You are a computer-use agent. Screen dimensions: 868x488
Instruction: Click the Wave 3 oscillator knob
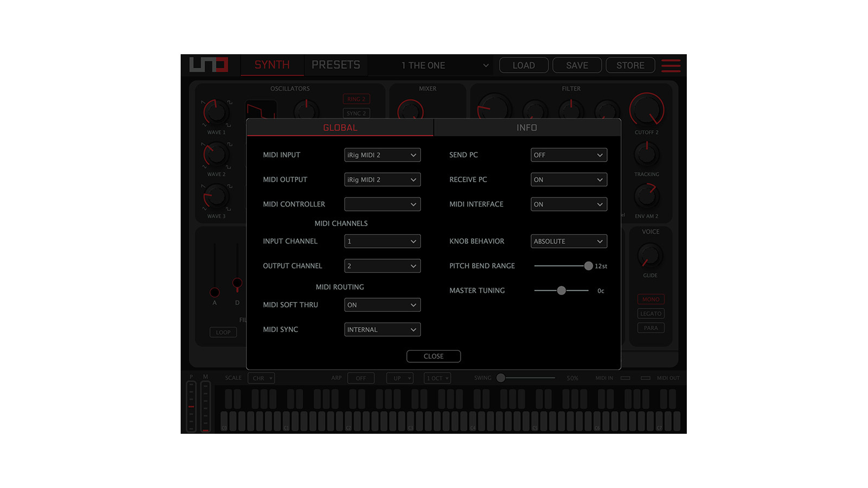[216, 196]
